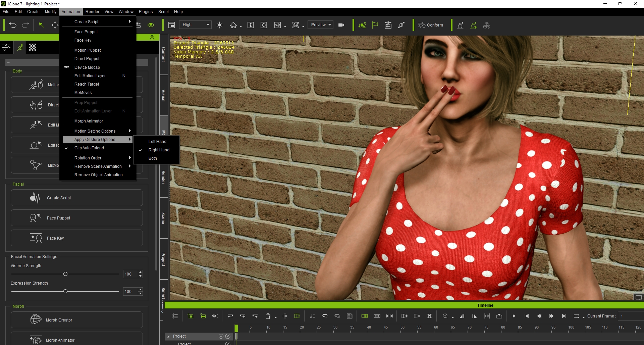The image size is (644, 345).
Task: Toggle the Project track circle-check icon
Action: coord(221,336)
